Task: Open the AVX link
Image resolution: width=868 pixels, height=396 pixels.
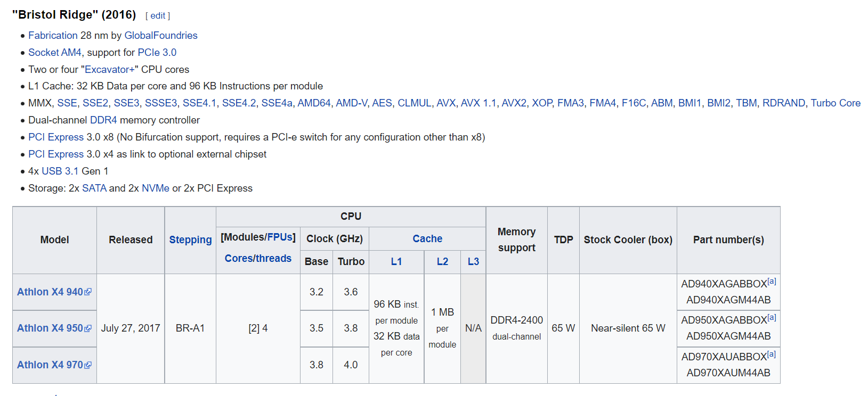Action: tap(446, 103)
